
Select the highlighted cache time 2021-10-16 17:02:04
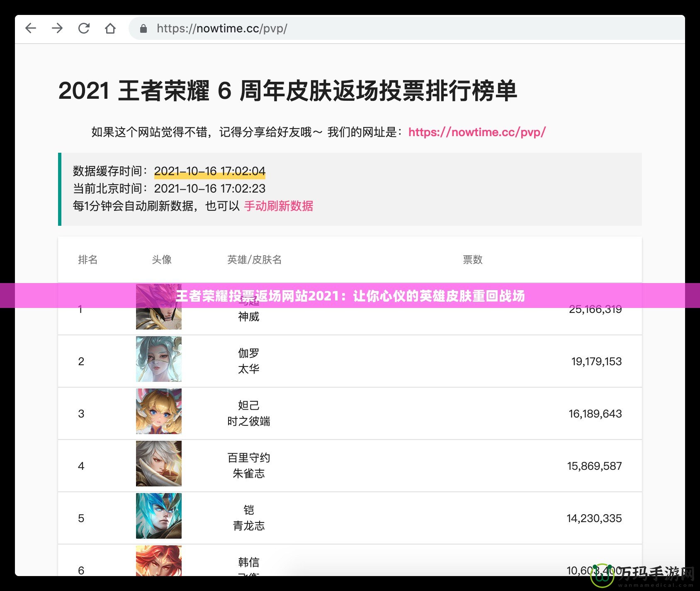click(210, 171)
